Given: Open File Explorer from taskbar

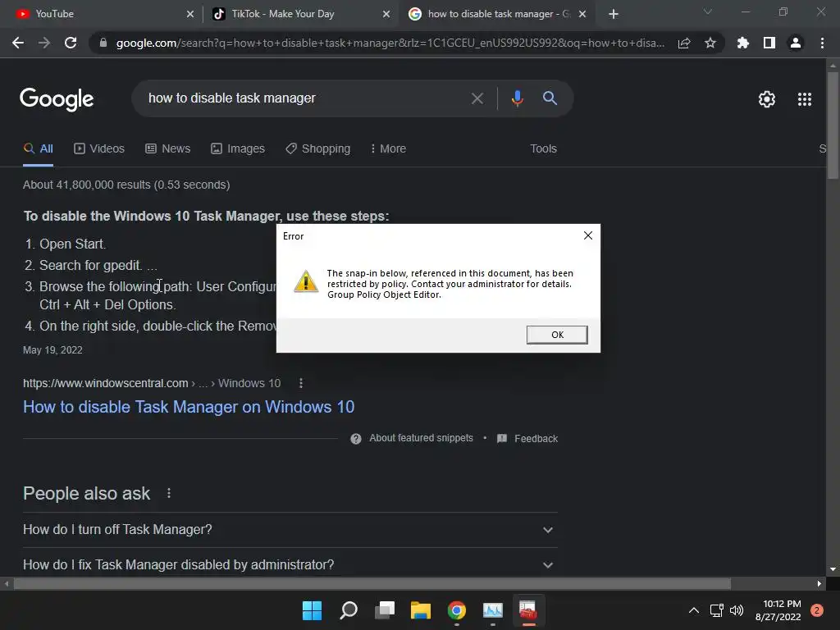Looking at the screenshot, I should tap(421, 610).
